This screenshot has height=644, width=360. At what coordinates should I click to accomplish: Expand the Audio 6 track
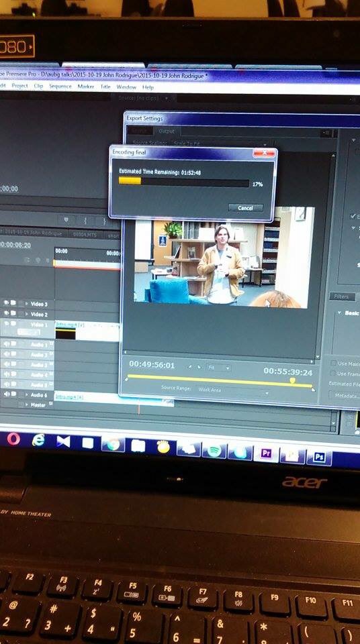[x=26, y=394]
